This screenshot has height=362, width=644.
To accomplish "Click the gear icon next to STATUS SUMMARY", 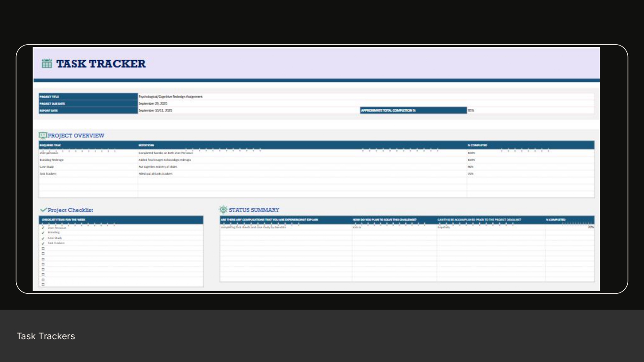I will pos(223,209).
